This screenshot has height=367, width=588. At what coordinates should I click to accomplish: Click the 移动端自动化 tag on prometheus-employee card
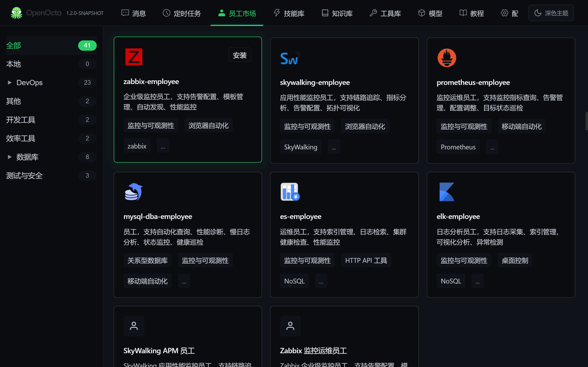[521, 126]
